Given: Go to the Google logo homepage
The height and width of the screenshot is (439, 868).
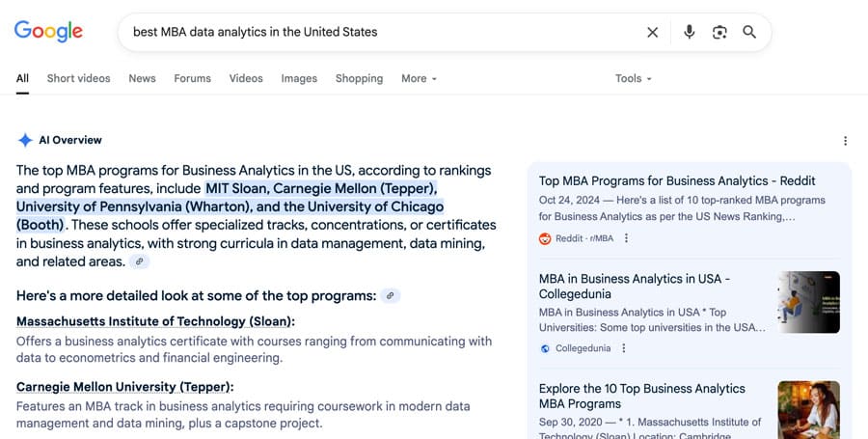Looking at the screenshot, I should [x=48, y=32].
